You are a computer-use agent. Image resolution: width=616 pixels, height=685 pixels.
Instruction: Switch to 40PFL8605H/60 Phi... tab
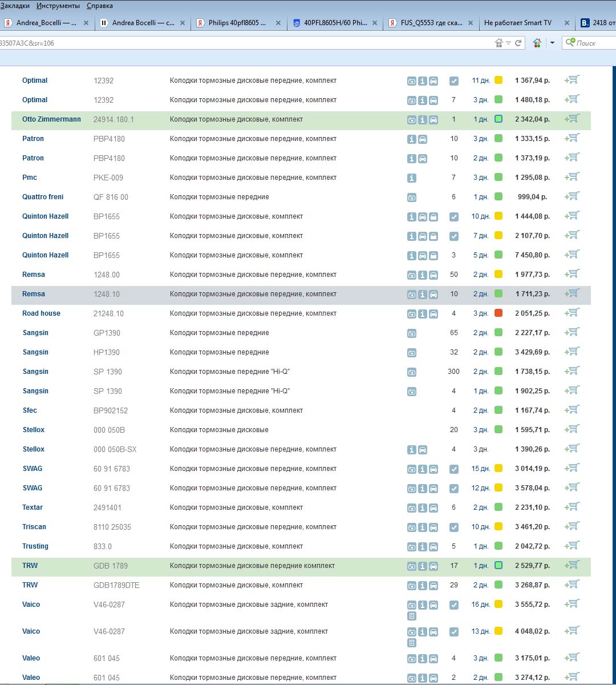pyautogui.click(x=334, y=23)
